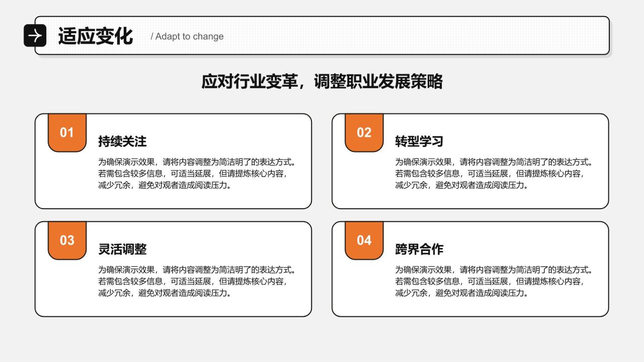Select the 灵活调整 card heading

[122, 249]
